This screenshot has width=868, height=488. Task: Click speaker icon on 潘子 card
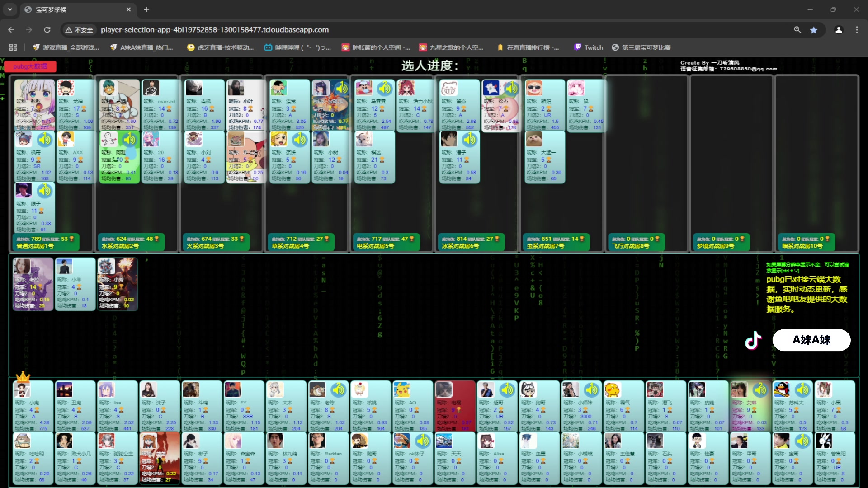[470, 140]
